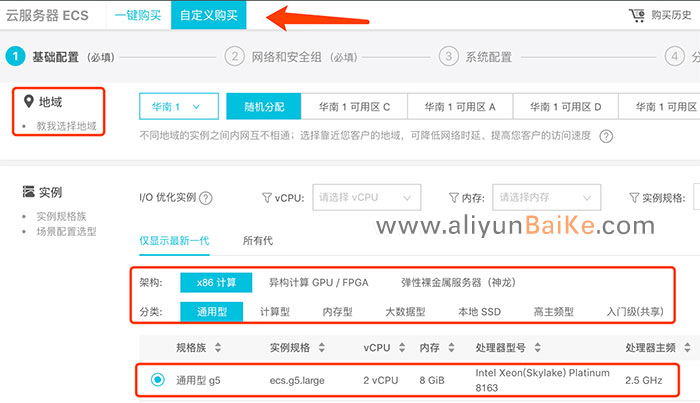This screenshot has height=403, width=700.
Task: Open 教我选择地域 link
Action: [67, 126]
